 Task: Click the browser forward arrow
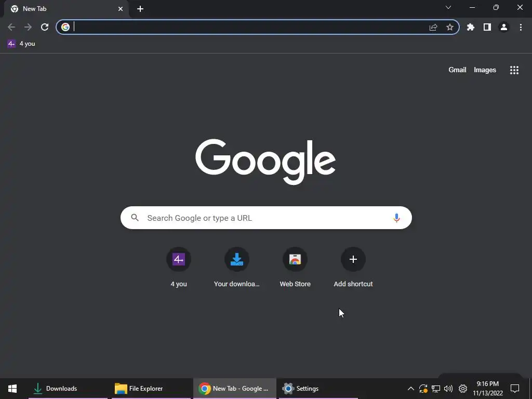tap(28, 27)
